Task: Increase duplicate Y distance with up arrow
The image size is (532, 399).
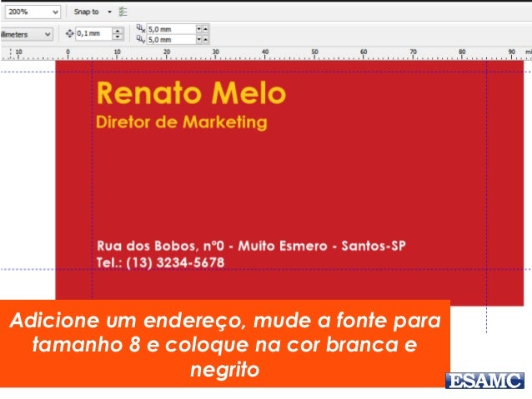Action: click(x=205, y=40)
